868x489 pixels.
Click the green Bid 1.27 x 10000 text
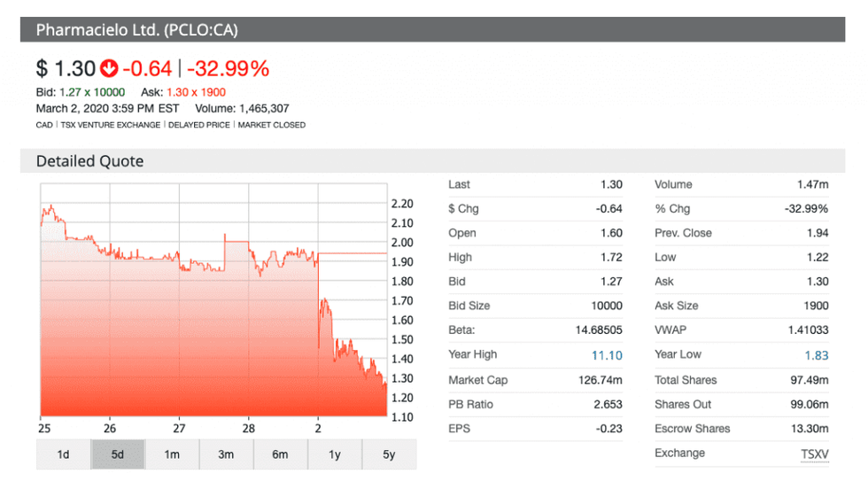[92, 92]
